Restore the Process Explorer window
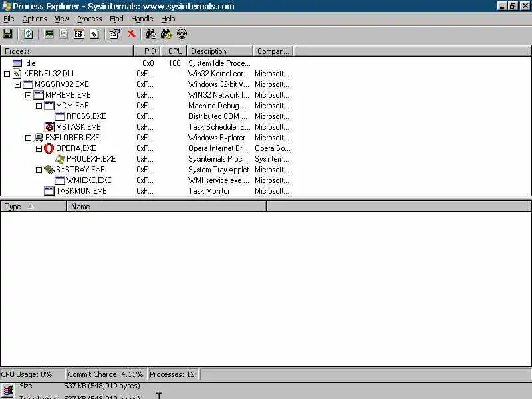This screenshot has width=532, height=399. pyautogui.click(x=513, y=6)
